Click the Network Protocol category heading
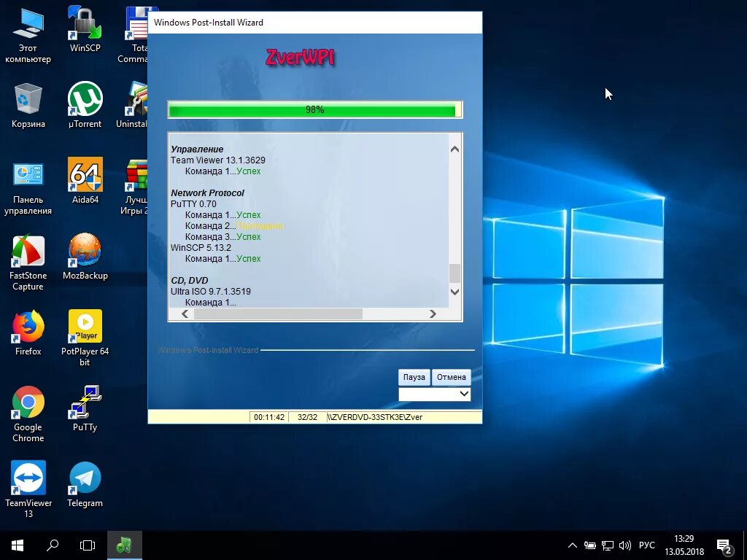The width and height of the screenshot is (747, 560). [207, 192]
